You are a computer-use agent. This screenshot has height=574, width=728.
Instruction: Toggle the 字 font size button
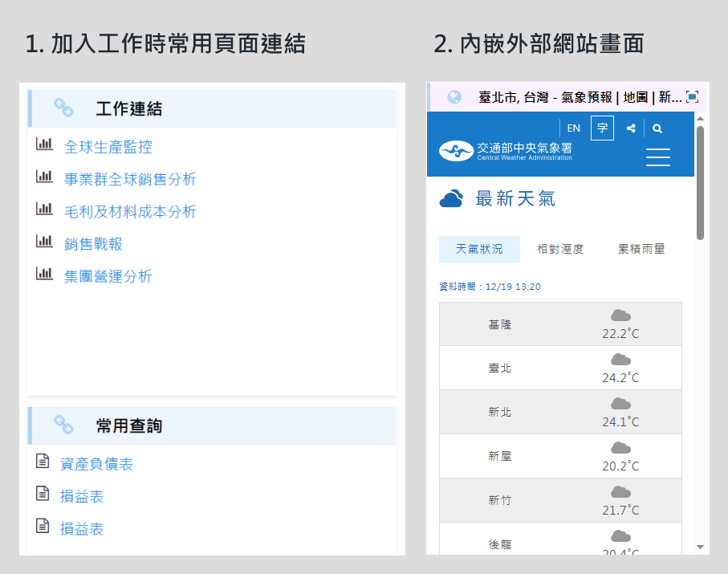[x=602, y=128]
